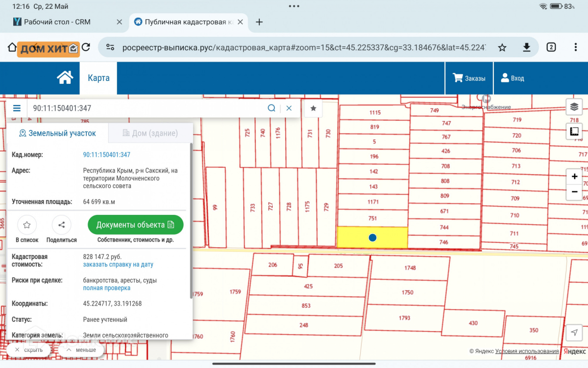Open the home icon in site header

(65, 78)
